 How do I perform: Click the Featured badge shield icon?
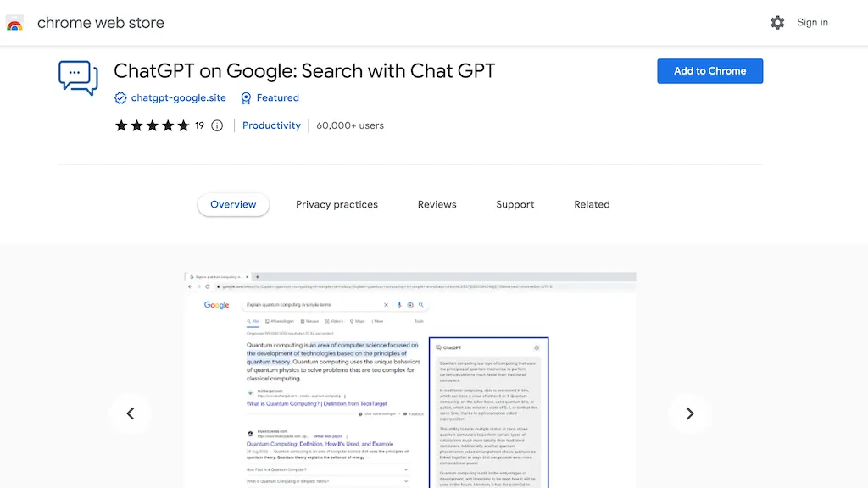244,97
